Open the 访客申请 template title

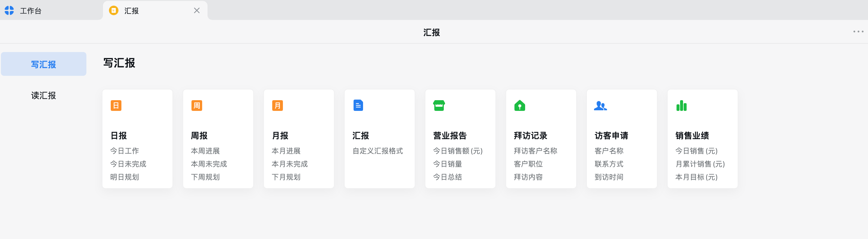click(612, 135)
